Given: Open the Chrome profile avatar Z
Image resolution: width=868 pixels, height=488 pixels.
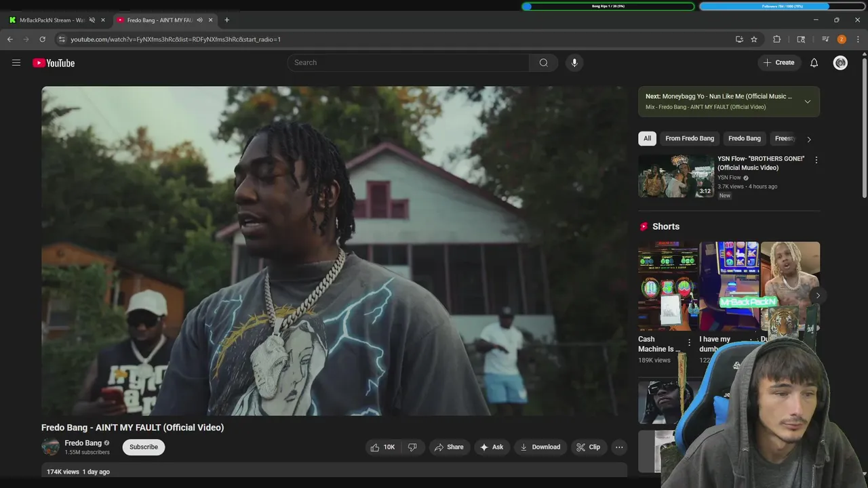Looking at the screenshot, I should [842, 39].
